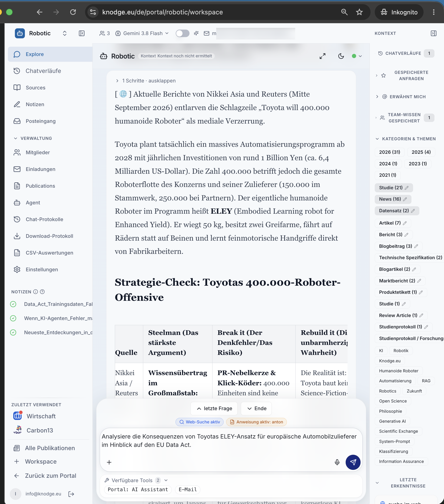Viewport: 444px width, 504px height.
Task: Edit the Datensatz (2) pencil icon
Action: click(413, 211)
